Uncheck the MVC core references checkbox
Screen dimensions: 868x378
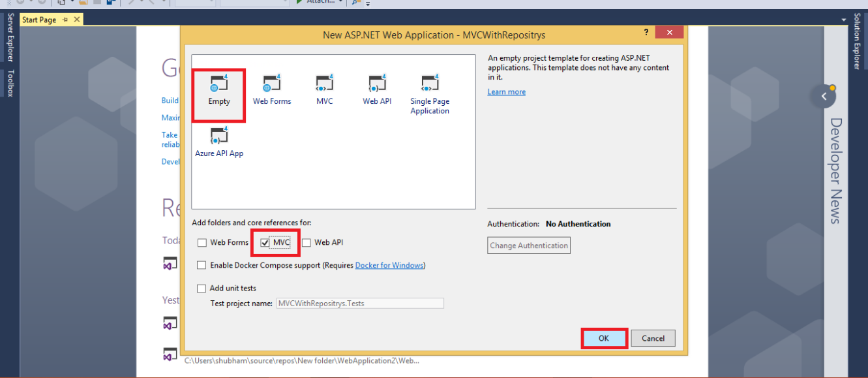[265, 243]
